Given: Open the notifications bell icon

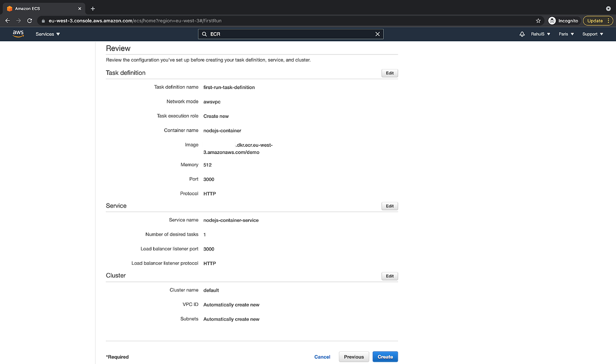Looking at the screenshot, I should tap(522, 34).
